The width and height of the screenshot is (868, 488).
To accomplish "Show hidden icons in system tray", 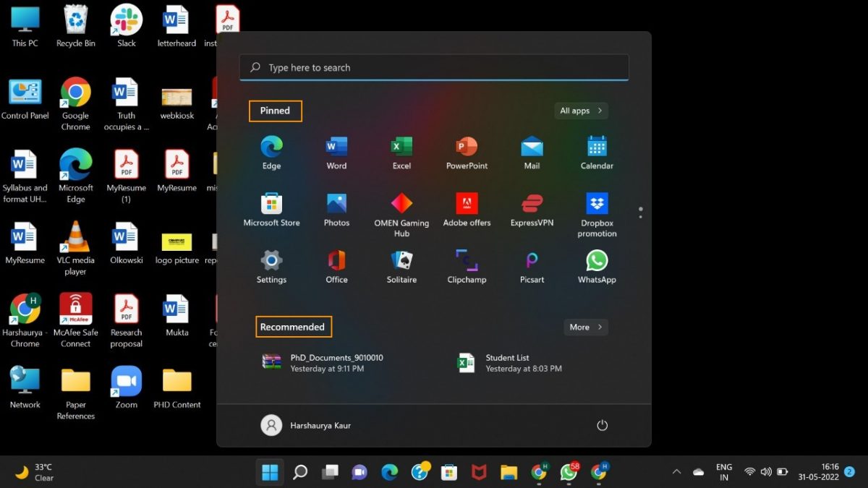I will click(676, 471).
